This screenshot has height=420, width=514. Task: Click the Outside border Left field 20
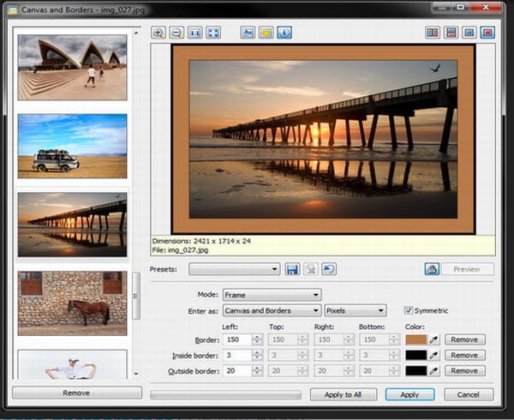[x=237, y=371]
